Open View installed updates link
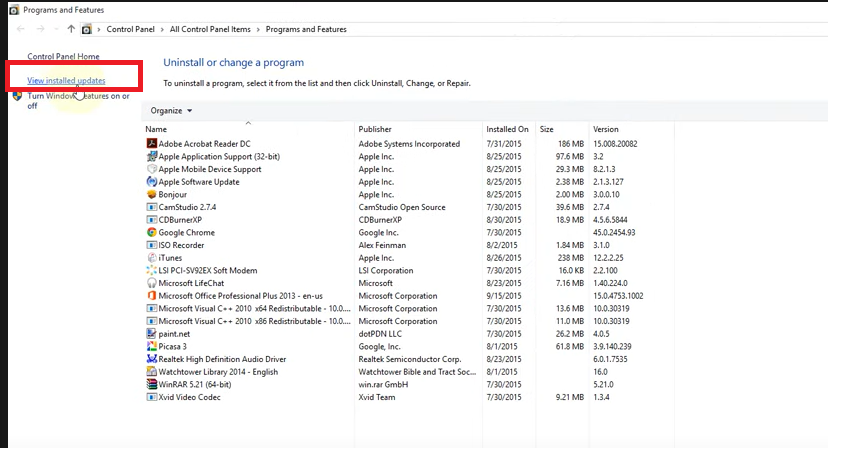The image size is (847, 451). pos(66,80)
